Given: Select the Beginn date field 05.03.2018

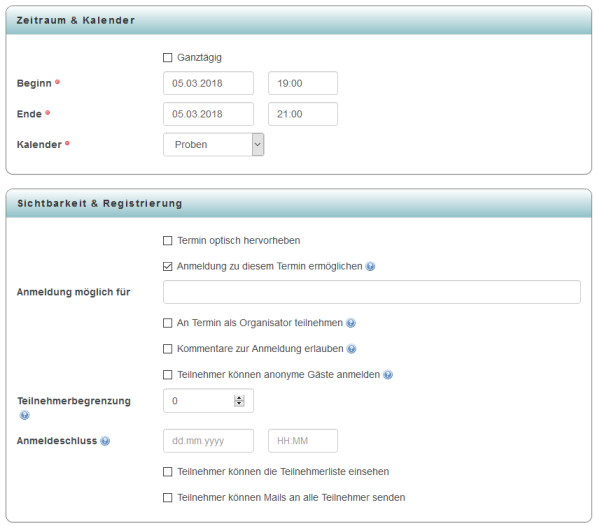Looking at the screenshot, I should [208, 83].
